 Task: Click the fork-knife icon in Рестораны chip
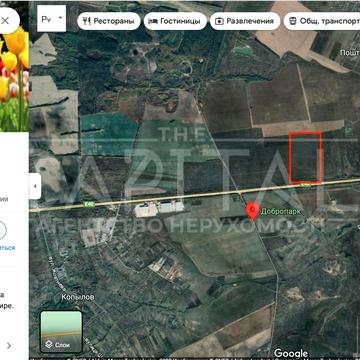(87, 21)
